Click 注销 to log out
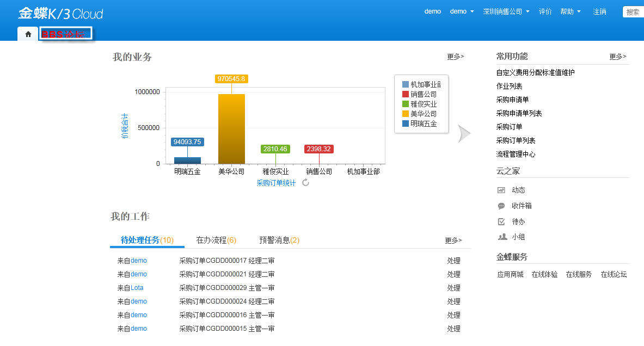This screenshot has height=346, width=644. (x=599, y=11)
